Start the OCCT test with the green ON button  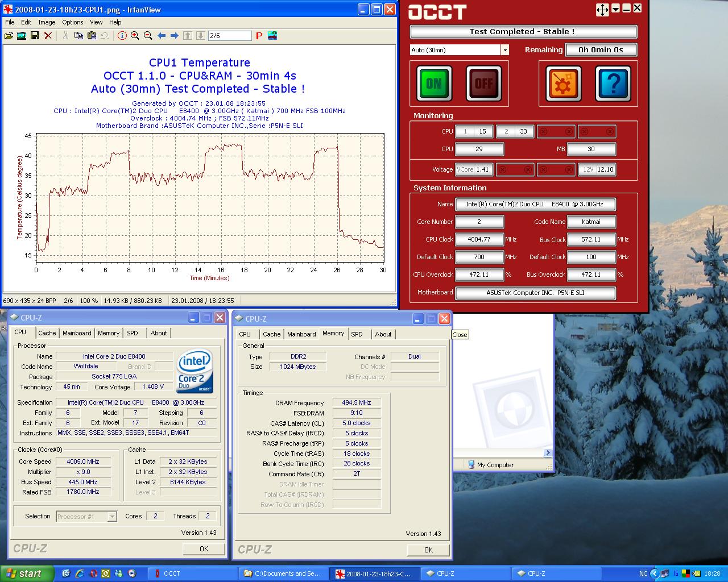434,84
